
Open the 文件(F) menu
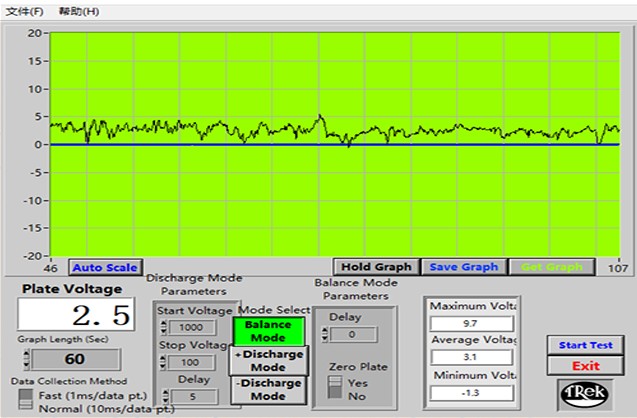25,11
